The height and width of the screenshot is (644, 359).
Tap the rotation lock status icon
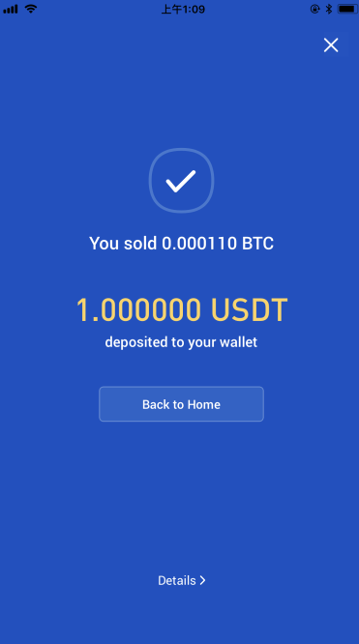coord(315,9)
